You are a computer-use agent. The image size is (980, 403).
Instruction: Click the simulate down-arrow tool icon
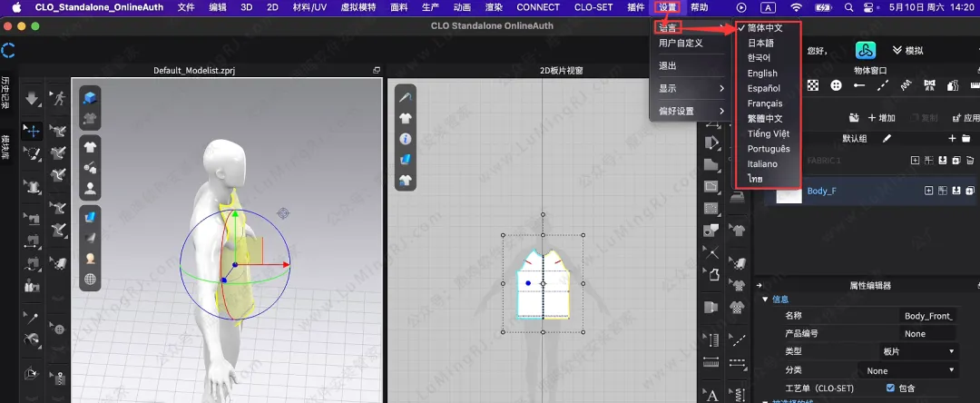(32, 98)
